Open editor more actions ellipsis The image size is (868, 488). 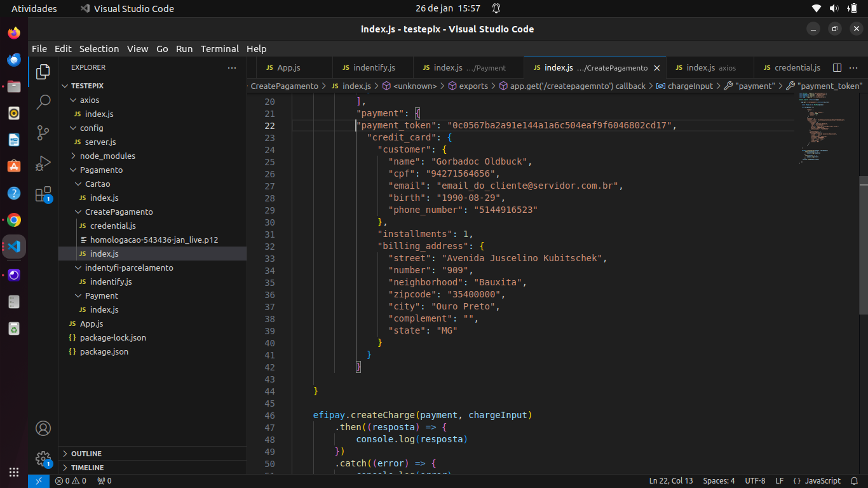[x=854, y=67]
